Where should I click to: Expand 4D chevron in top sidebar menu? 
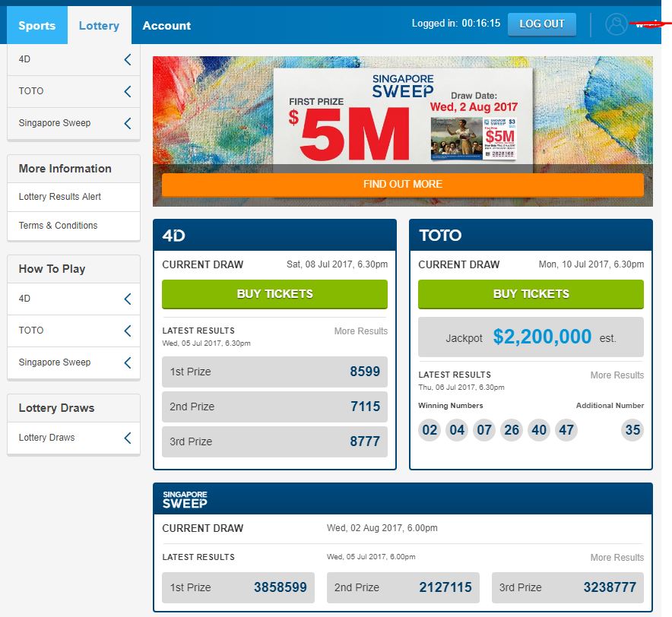click(128, 59)
